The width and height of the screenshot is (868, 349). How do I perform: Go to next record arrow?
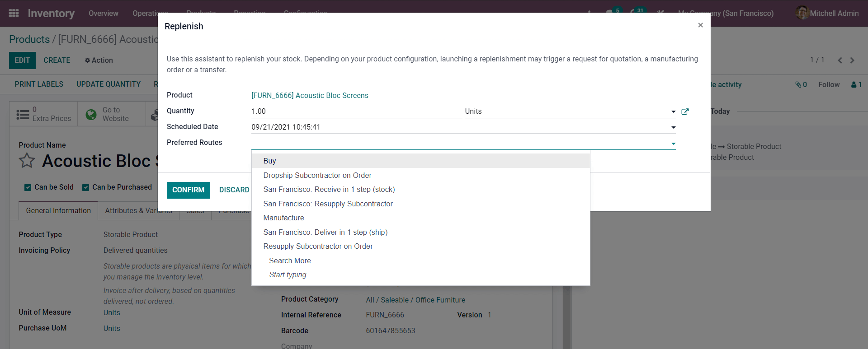(852, 60)
